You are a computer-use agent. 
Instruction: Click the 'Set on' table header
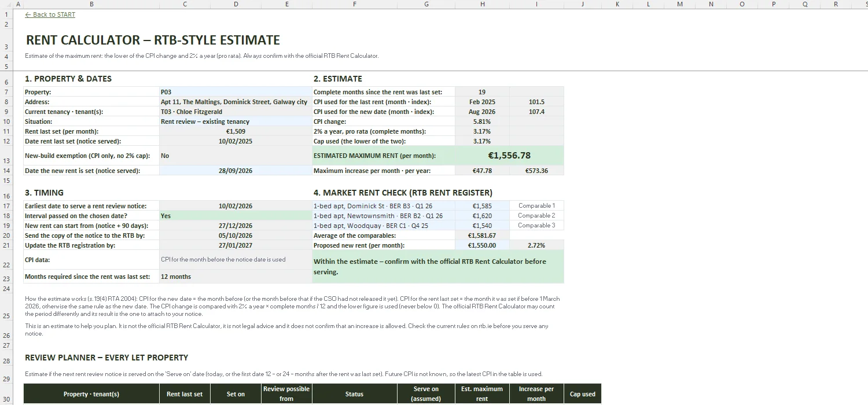pyautogui.click(x=236, y=394)
